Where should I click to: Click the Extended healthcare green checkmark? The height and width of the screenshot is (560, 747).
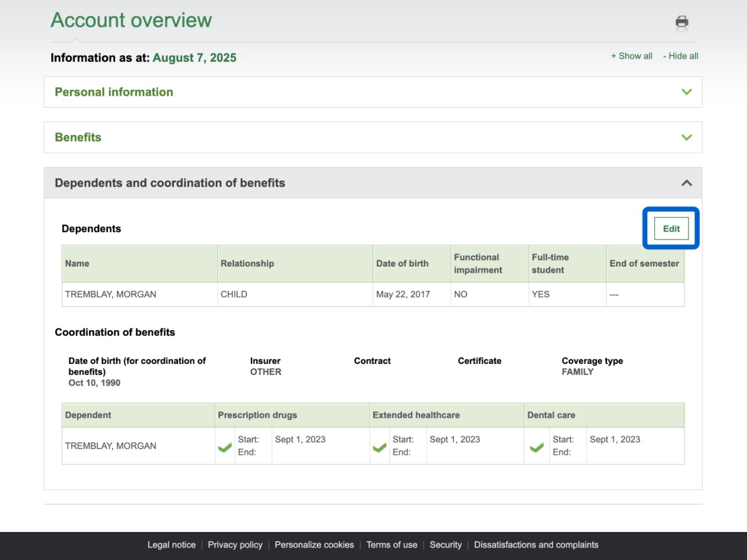(379, 447)
